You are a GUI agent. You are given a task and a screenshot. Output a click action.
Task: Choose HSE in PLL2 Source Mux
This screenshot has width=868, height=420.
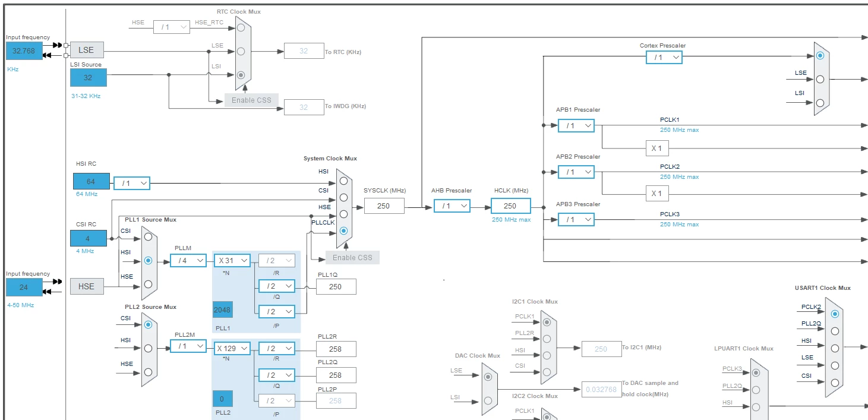pos(148,372)
